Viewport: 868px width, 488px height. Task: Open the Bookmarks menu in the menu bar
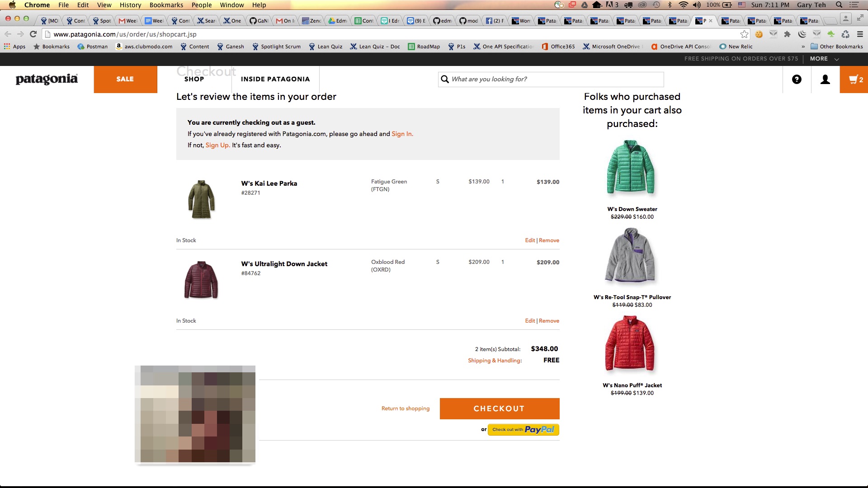coord(166,5)
